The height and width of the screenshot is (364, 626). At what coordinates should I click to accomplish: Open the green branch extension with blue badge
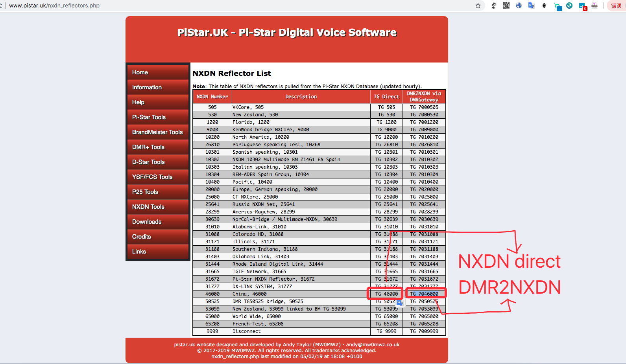tap(558, 6)
